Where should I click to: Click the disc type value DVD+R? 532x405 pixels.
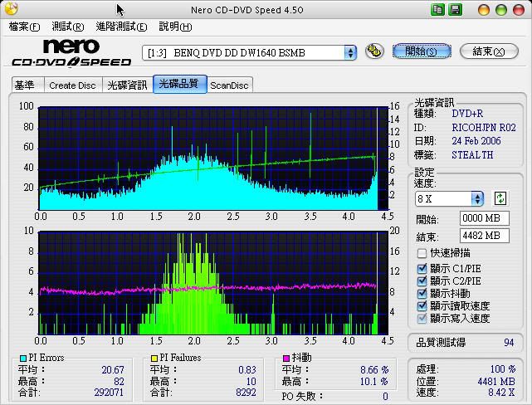[467, 114]
